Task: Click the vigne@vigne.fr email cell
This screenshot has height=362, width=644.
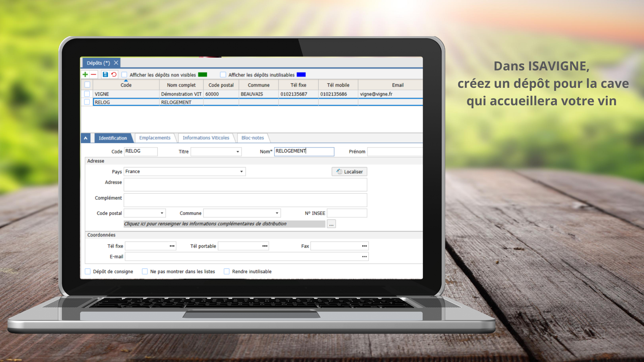Action: click(390, 94)
